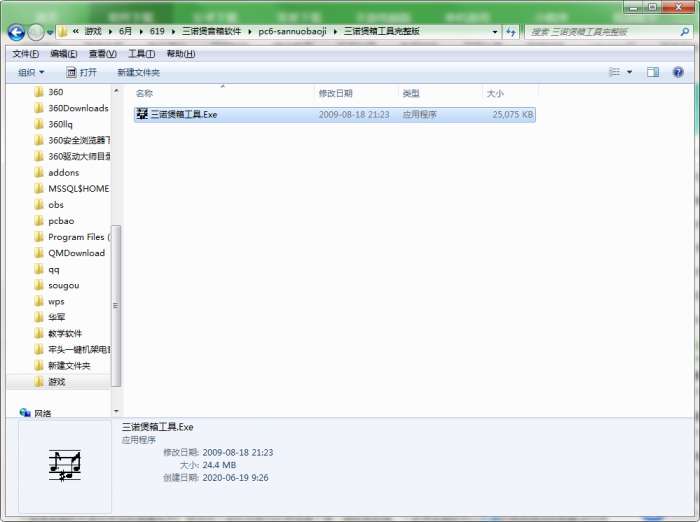Select the QMDownload folder
This screenshot has height=522, width=700.
[x=70, y=253]
